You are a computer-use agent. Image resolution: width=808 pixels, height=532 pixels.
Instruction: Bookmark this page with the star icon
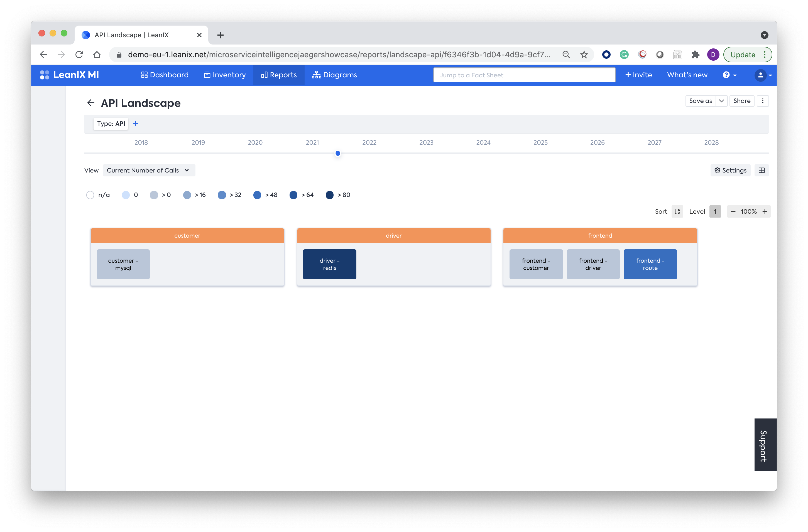coord(584,55)
